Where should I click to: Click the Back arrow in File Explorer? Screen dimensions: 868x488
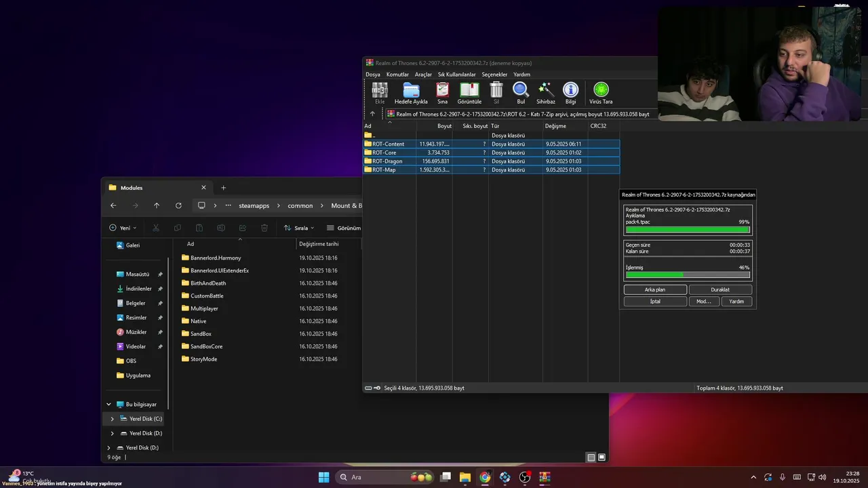pyautogui.click(x=113, y=205)
